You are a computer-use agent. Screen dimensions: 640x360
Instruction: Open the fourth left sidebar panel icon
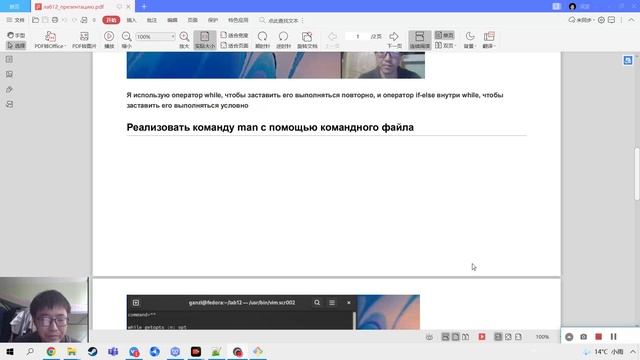(9, 104)
